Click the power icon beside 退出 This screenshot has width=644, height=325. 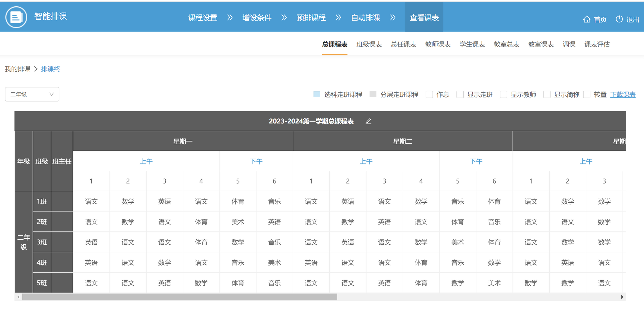[619, 19]
